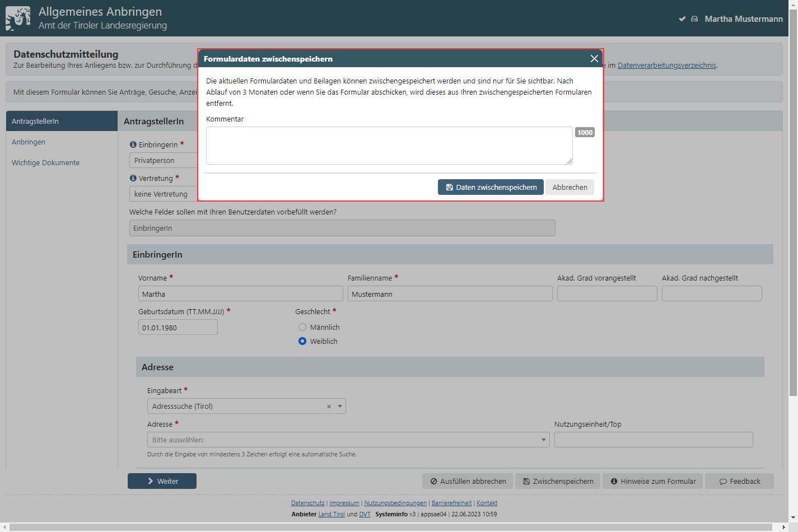This screenshot has height=532, width=798.
Task: Close the Formulardaten zwischenspeichern dialog
Action: tap(594, 59)
